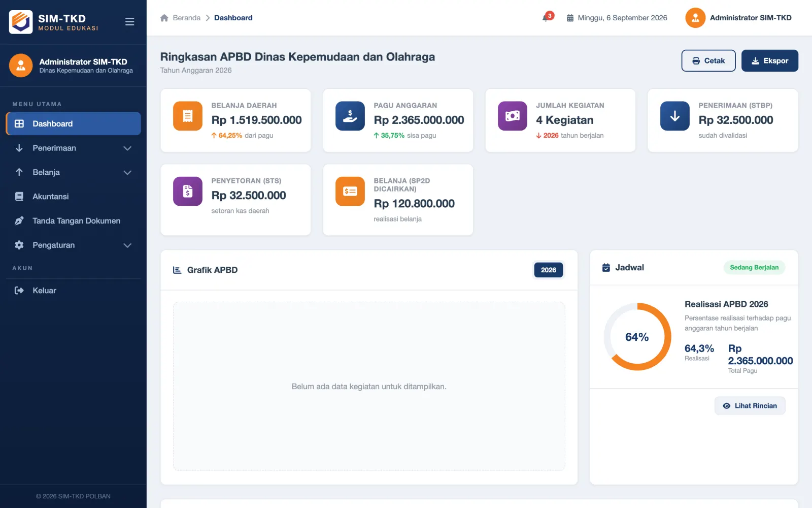Click the Jadwal calendar-check icon
The image size is (812, 508).
606,268
